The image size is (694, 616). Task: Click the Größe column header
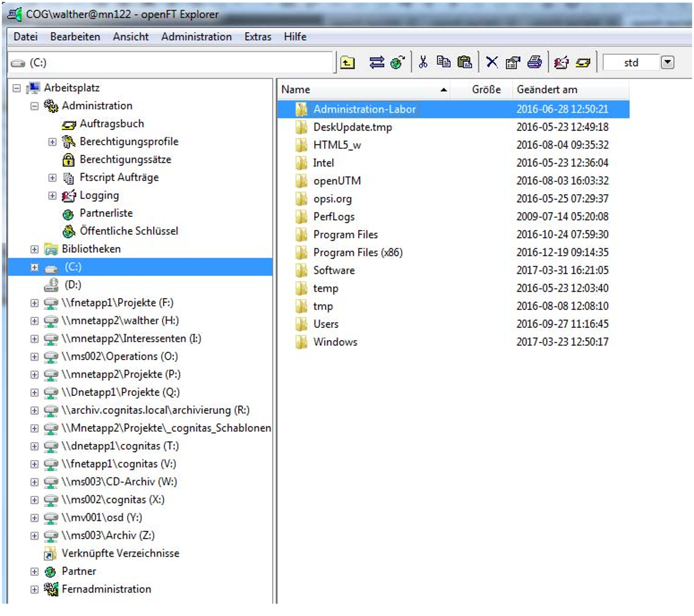pos(486,90)
